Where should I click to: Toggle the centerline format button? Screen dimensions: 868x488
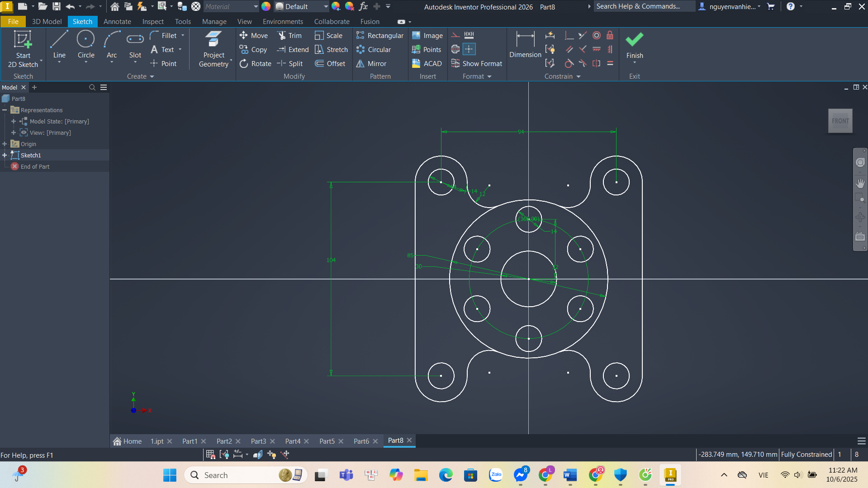tap(455, 49)
